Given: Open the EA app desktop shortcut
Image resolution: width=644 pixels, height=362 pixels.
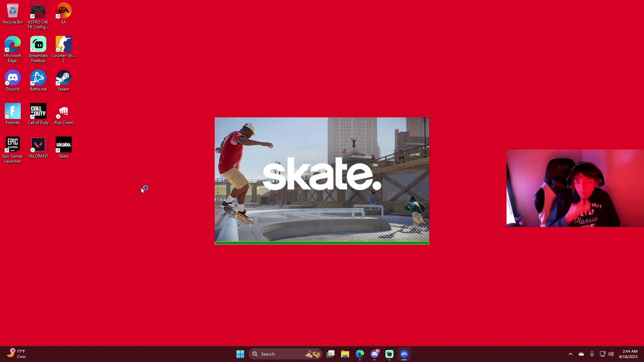Looking at the screenshot, I should 63,14.
